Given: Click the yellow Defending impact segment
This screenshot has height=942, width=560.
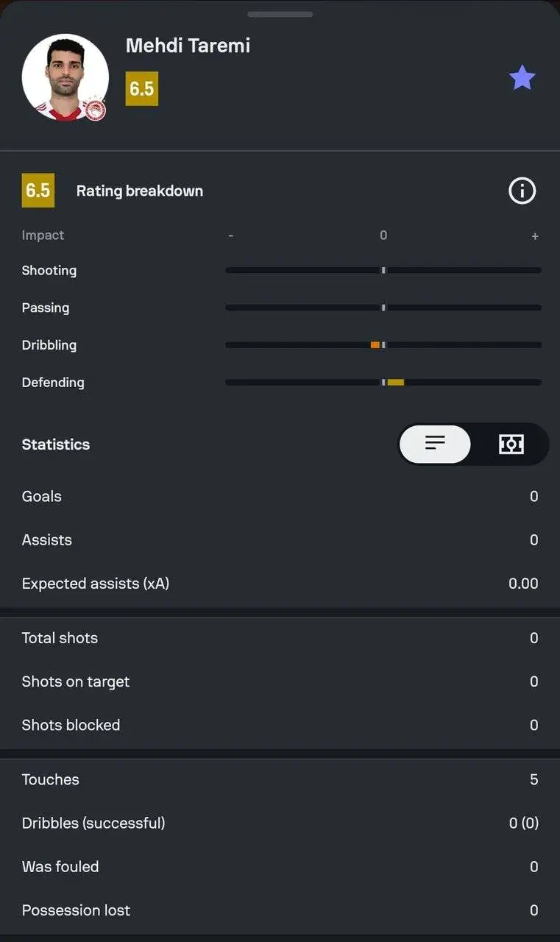Looking at the screenshot, I should 395,382.
